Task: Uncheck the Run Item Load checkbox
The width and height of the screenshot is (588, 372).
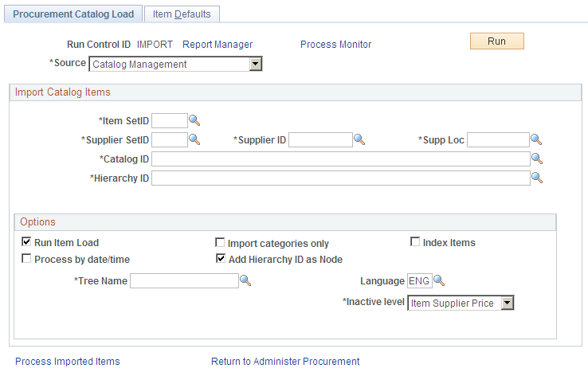Action: coord(26,242)
